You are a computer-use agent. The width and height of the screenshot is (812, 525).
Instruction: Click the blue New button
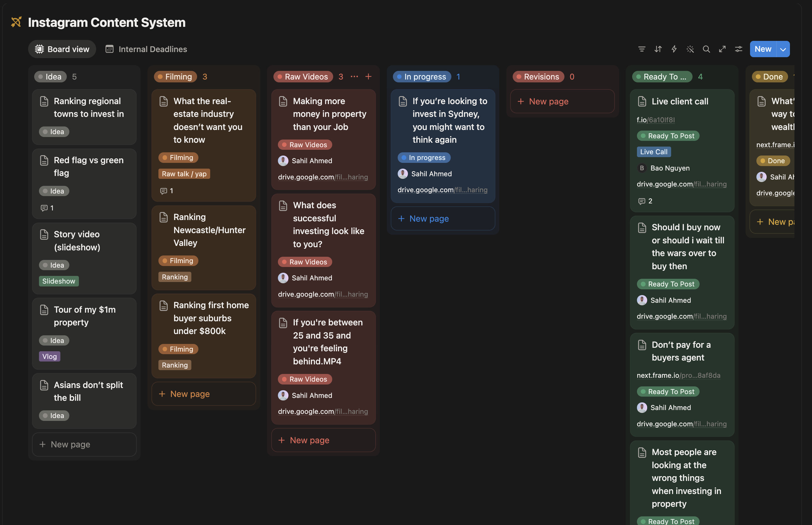point(763,49)
